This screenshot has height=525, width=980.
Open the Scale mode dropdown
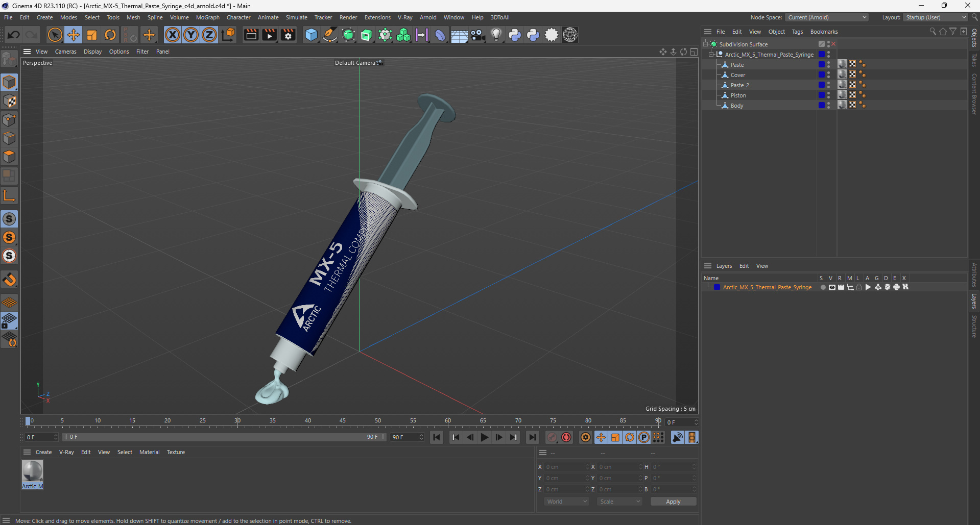click(619, 502)
